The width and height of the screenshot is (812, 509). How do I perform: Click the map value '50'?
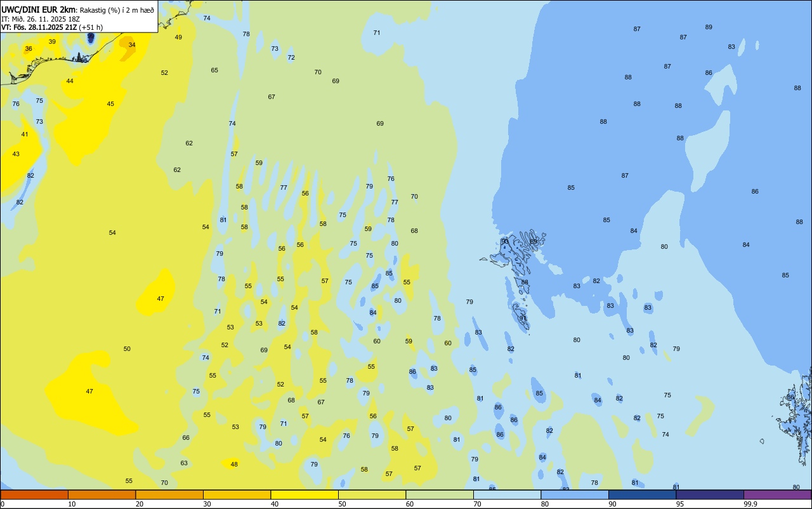point(127,349)
